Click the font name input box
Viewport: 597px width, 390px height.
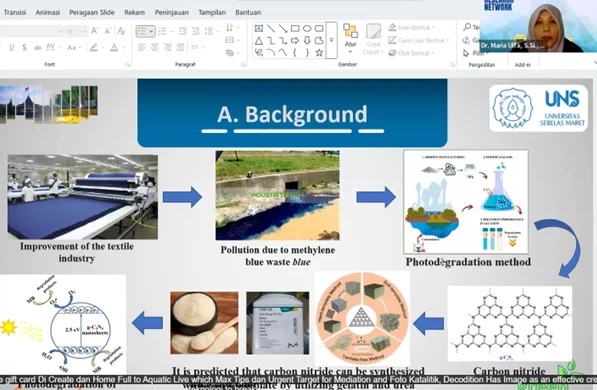point(31,31)
